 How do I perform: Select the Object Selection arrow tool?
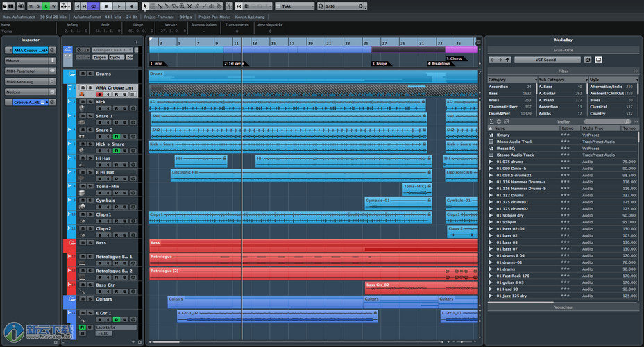tap(145, 6)
